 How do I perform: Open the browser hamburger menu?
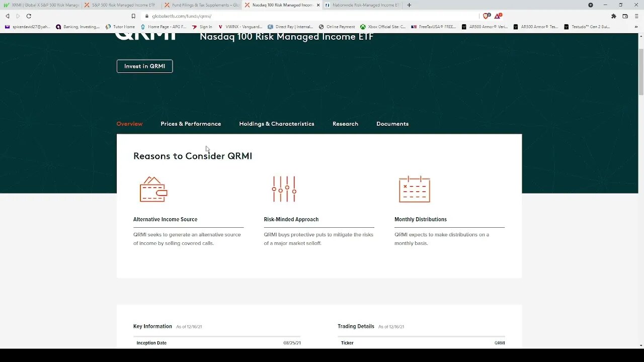coord(636,16)
